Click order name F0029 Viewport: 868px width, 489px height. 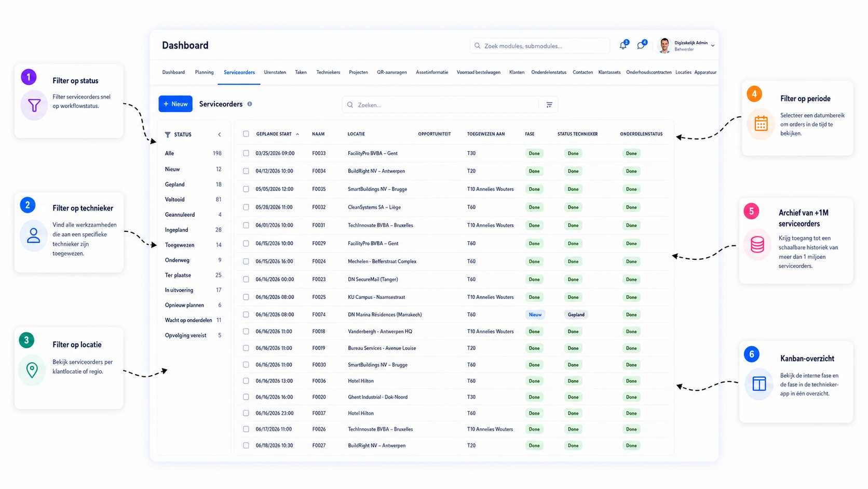point(319,243)
